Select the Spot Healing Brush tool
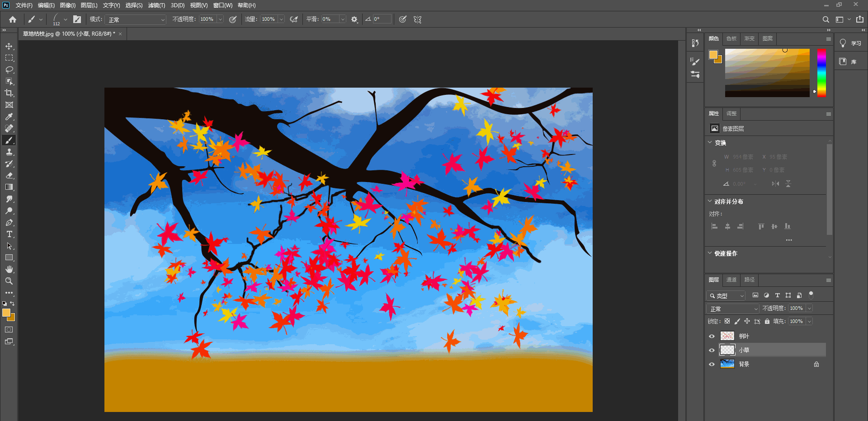 coord(9,128)
